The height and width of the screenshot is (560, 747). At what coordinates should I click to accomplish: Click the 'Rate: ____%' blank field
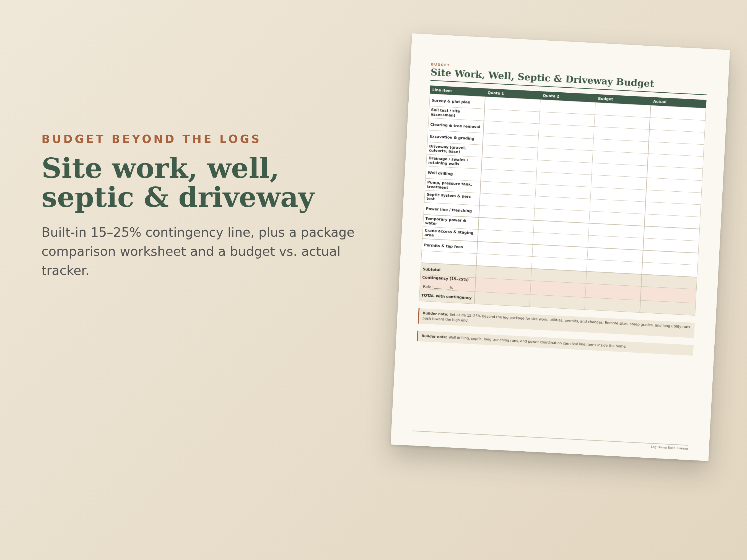click(438, 287)
